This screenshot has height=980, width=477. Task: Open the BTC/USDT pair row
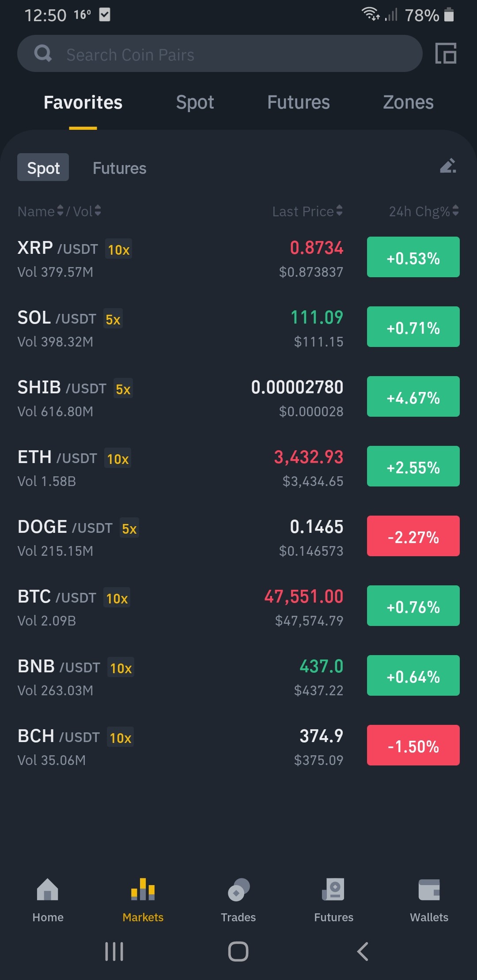(x=238, y=607)
